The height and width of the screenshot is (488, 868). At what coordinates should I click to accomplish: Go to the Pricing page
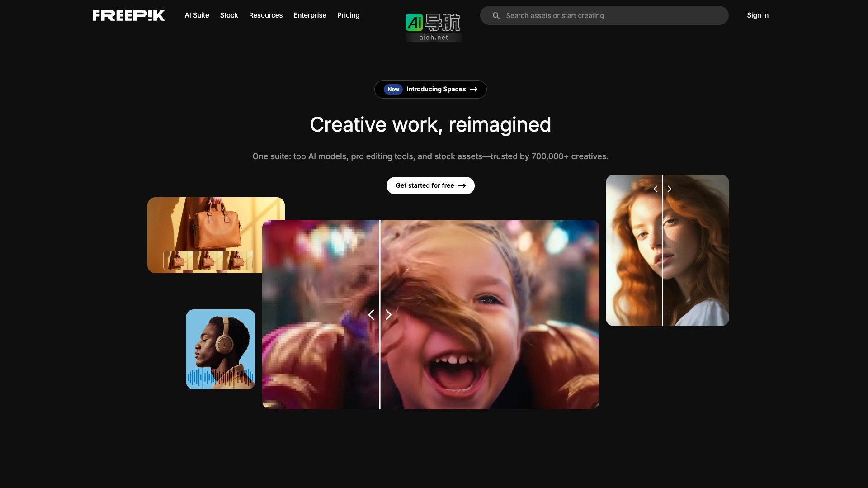click(x=348, y=15)
